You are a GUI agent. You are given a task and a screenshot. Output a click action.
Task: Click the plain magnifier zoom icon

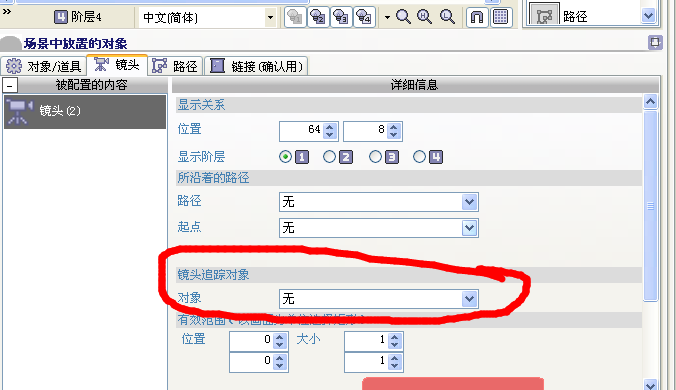click(404, 17)
